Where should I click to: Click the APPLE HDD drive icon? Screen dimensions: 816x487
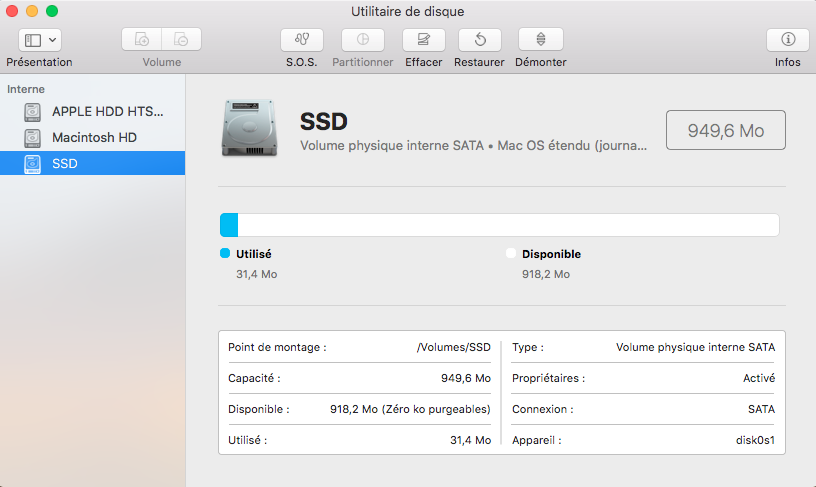tap(32, 111)
